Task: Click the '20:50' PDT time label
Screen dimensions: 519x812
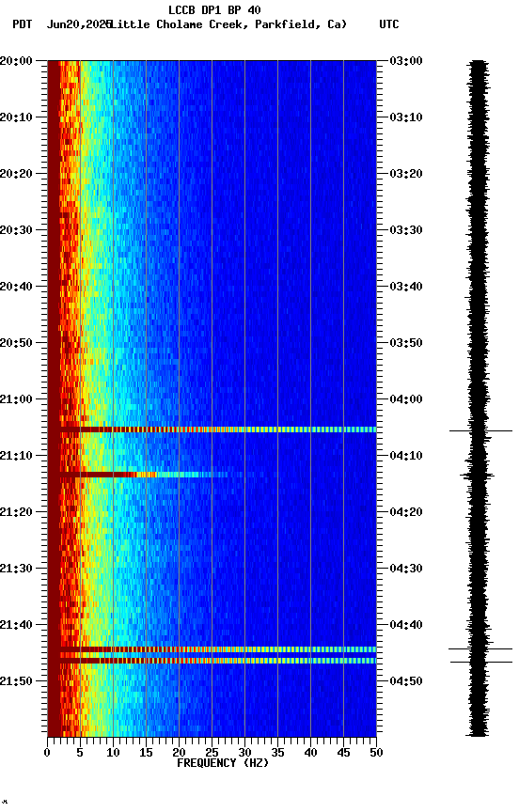Action: [x=16, y=343]
